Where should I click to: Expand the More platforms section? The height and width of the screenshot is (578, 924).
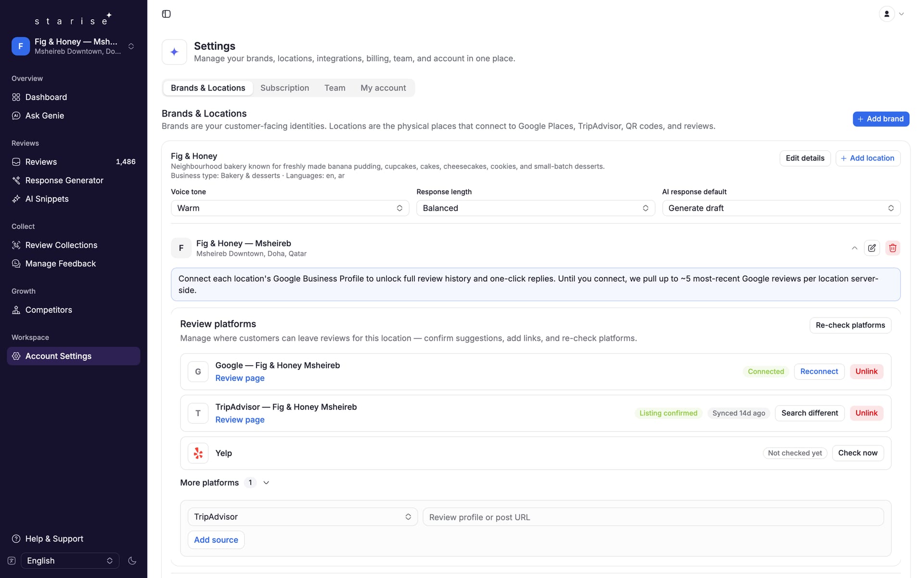pos(225,483)
